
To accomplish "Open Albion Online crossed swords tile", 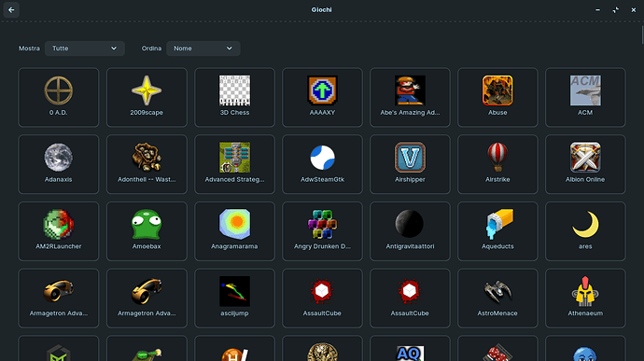I will point(585,164).
